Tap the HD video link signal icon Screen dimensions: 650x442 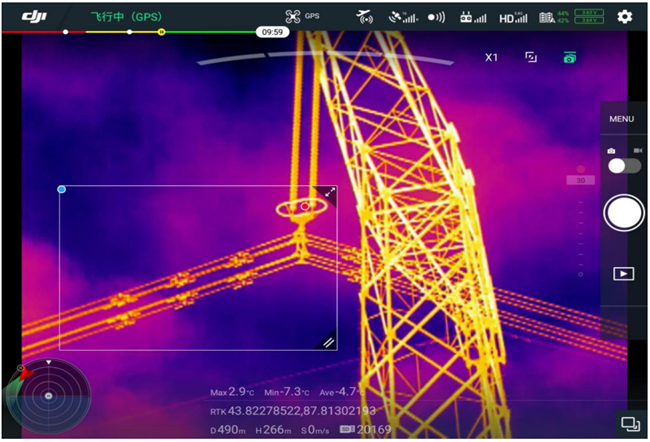point(512,17)
